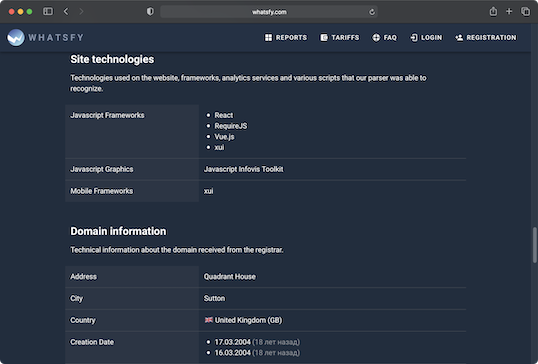Open the privacy shield report icon
The width and height of the screenshot is (538, 364).
point(150,12)
